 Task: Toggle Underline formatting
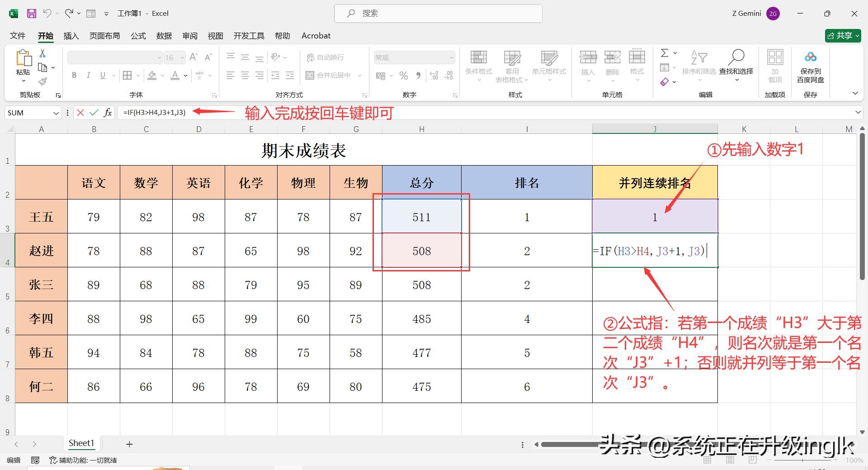103,76
